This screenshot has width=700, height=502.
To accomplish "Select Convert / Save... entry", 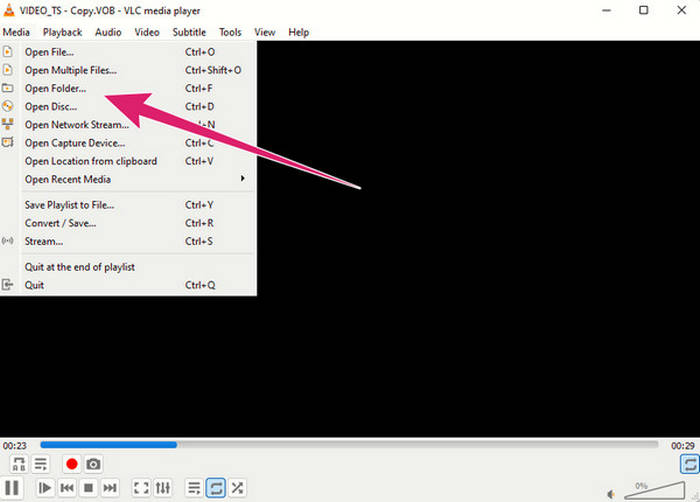I will (x=129, y=223).
